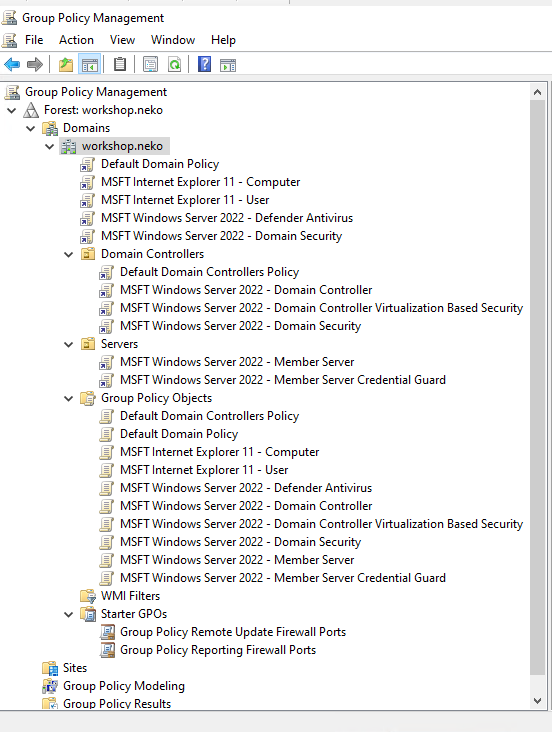Click the scrollbar up arrow
Viewport: 552px width, 732px height.
538,92
